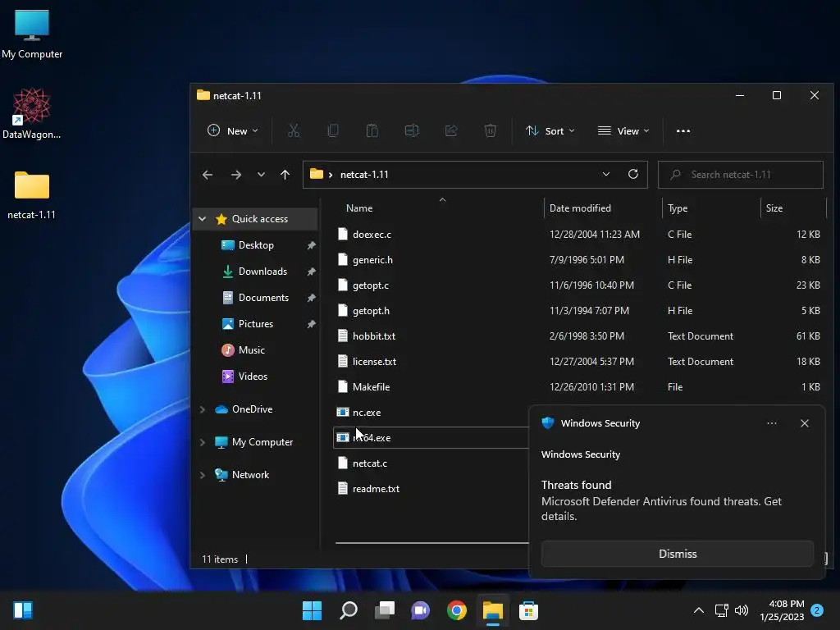
Task: Open the Windows Start menu
Action: (x=312, y=610)
